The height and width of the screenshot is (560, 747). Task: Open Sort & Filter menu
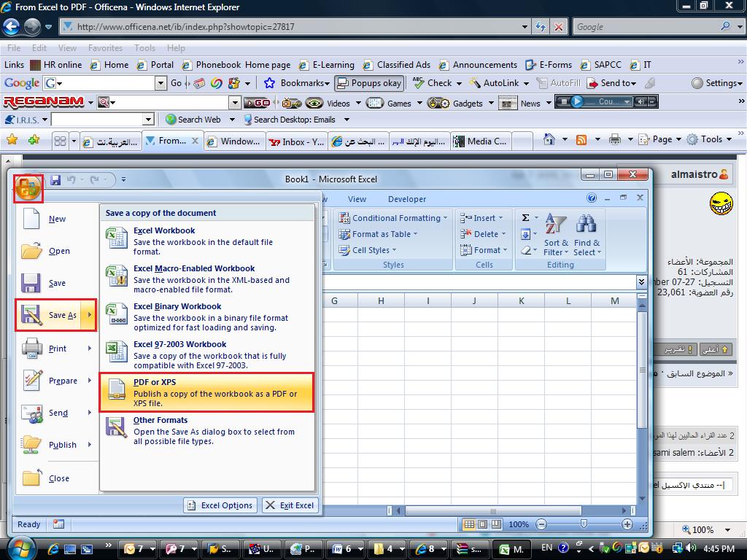click(x=556, y=235)
